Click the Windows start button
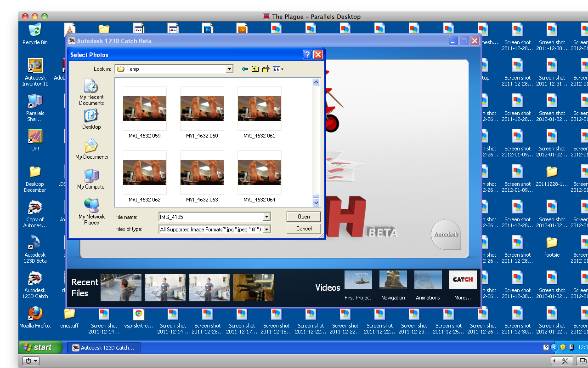 (x=40, y=347)
